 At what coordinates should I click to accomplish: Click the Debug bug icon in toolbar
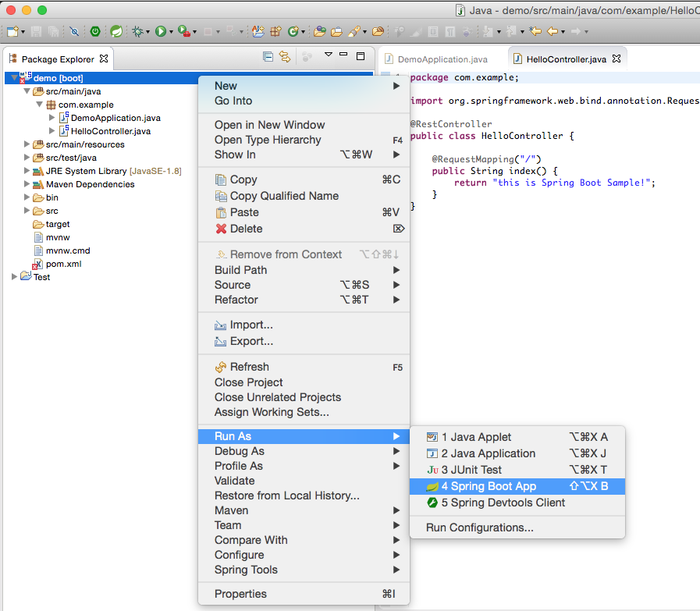(x=137, y=31)
